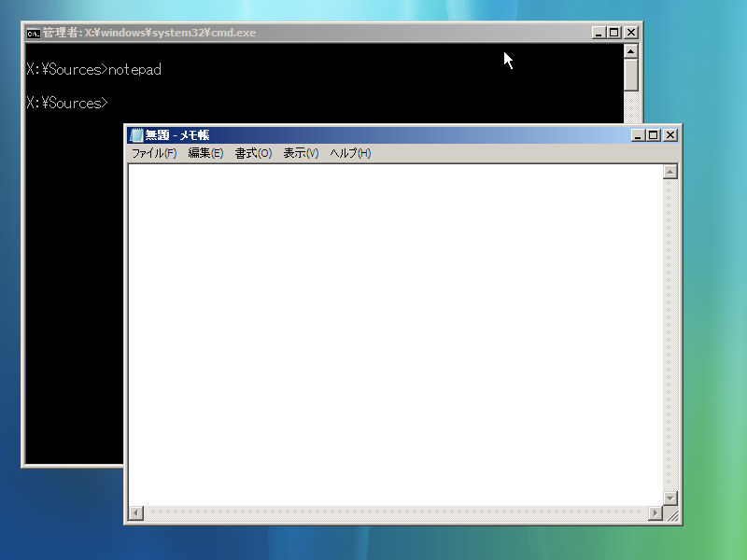Open the 書式(O) menu in Notepad
This screenshot has height=560, width=747.
(x=253, y=153)
